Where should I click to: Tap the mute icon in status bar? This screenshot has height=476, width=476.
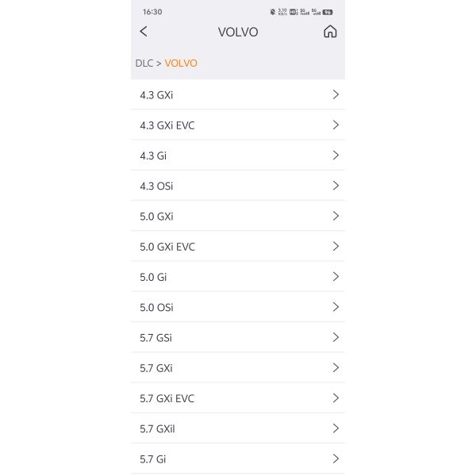pos(273,12)
